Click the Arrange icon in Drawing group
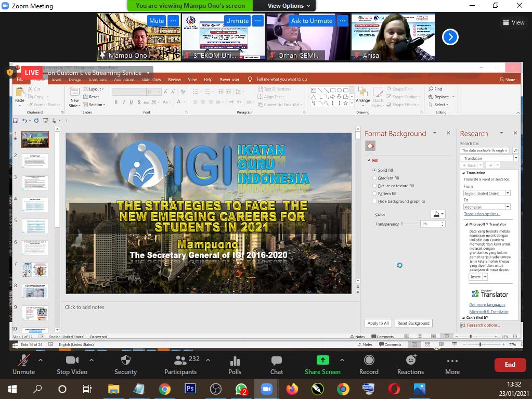Screen dimensions: 532x399 (x=362, y=92)
